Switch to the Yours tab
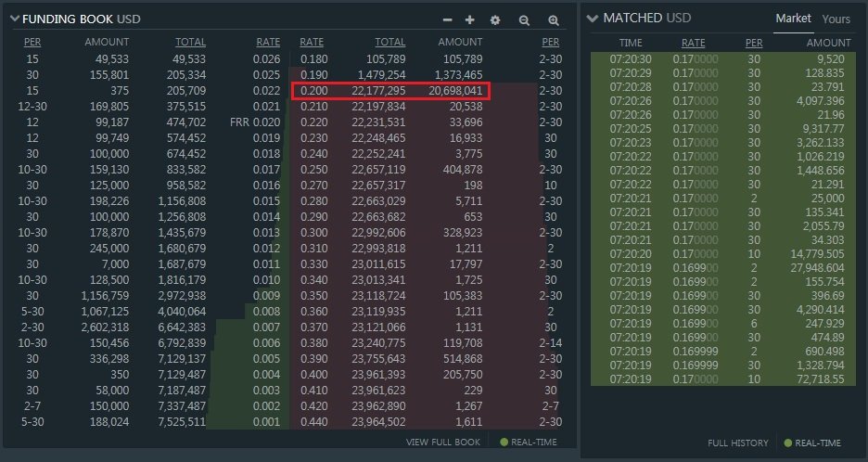 (x=836, y=19)
